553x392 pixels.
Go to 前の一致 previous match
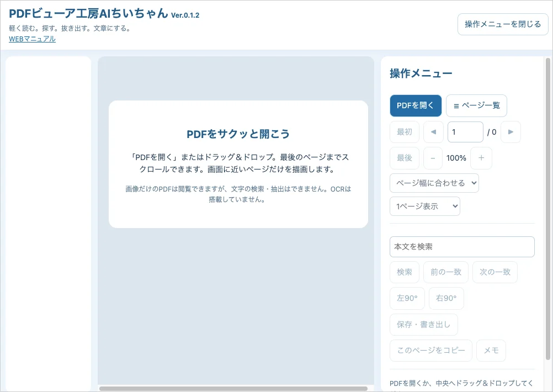pyautogui.click(x=446, y=272)
